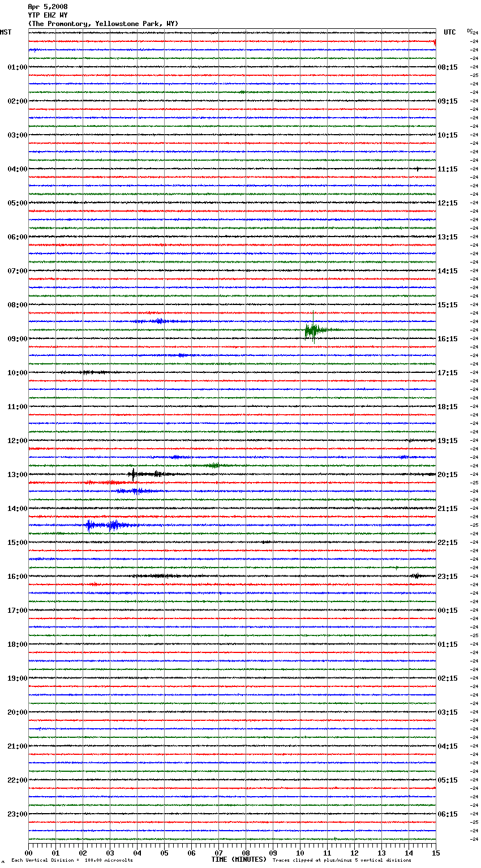Click the 'UTC' column header
The width and height of the screenshot is (481, 868).
point(450,32)
